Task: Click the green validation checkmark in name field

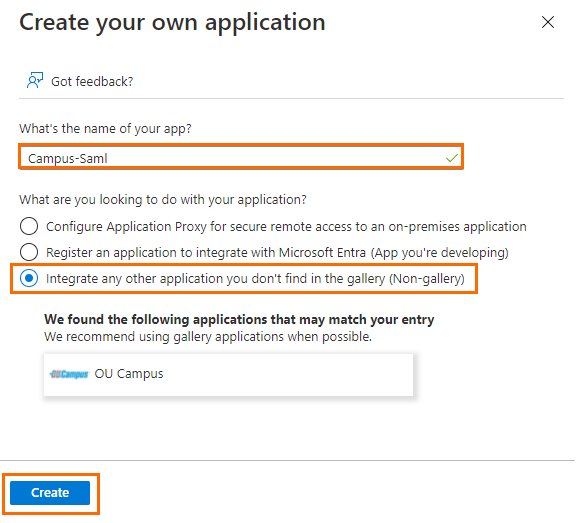Action: [451, 158]
